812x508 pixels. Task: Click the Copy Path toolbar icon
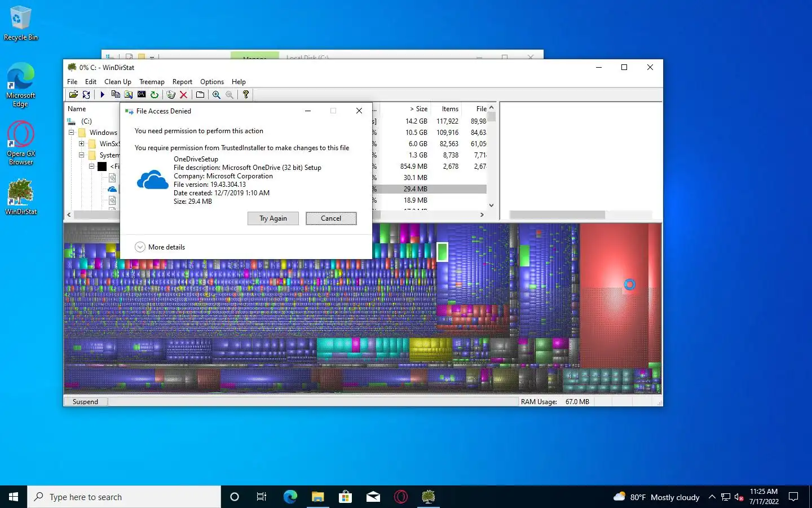[116, 95]
